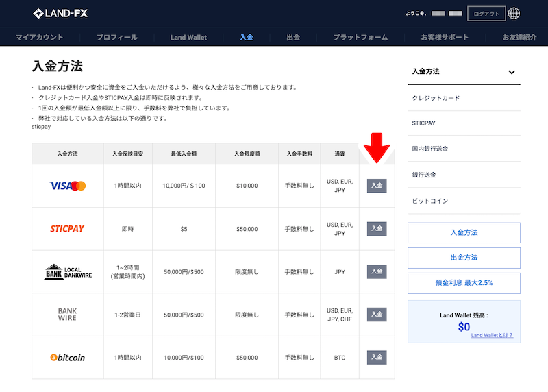
Task: Click the 入金方法 page heading
Action: (58, 66)
